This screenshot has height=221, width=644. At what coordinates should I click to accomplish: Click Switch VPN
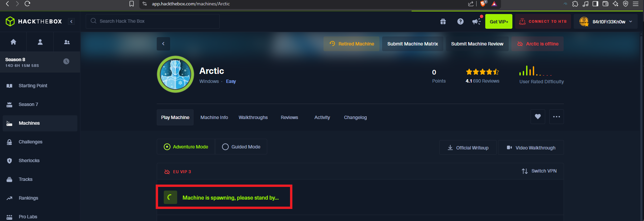539,171
